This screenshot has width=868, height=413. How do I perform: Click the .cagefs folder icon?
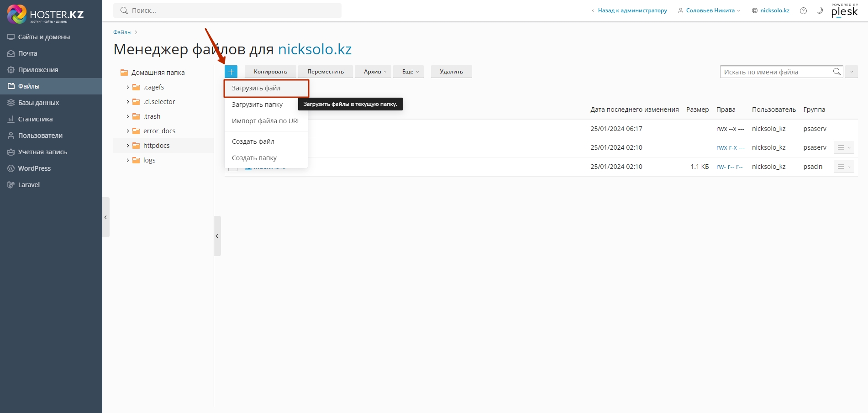click(136, 87)
